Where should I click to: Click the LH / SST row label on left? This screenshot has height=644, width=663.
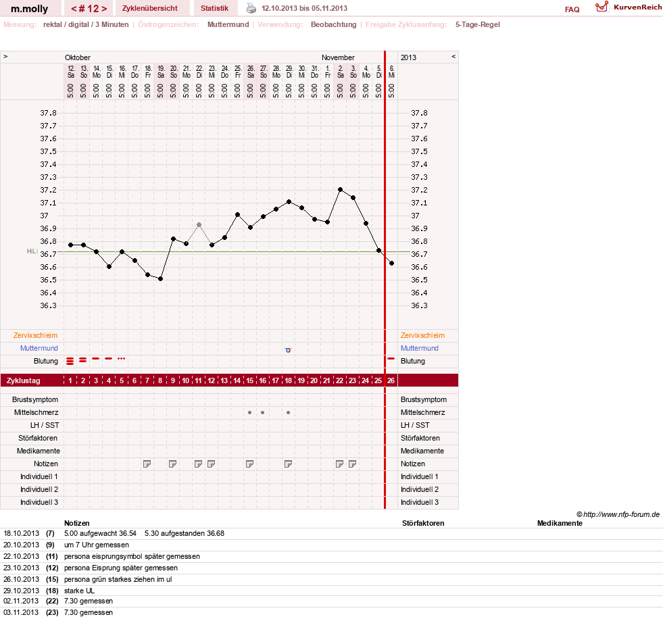45,425
